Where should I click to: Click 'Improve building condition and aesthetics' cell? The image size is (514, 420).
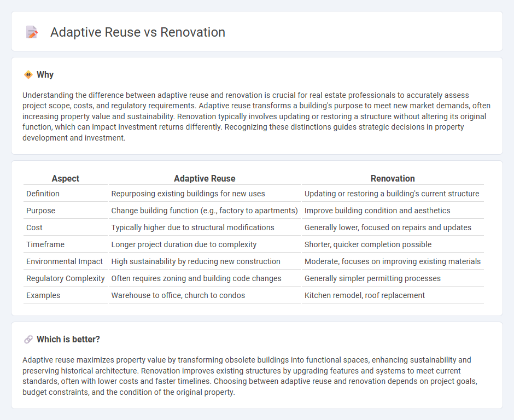tap(377, 211)
